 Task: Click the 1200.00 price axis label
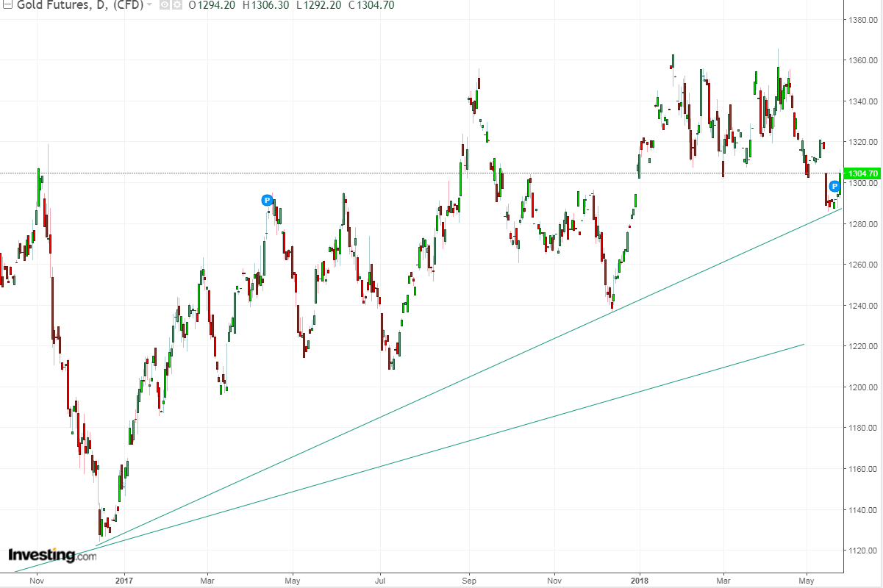[x=863, y=387]
